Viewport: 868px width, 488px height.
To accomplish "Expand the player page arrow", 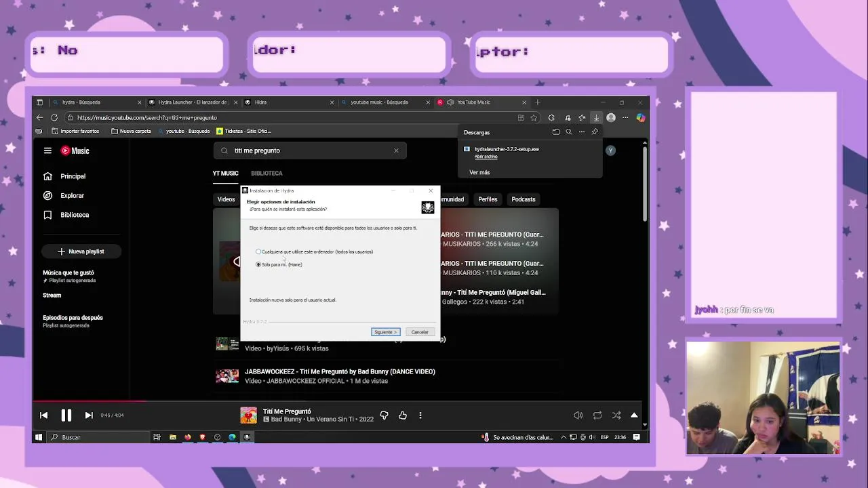I will click(x=634, y=415).
